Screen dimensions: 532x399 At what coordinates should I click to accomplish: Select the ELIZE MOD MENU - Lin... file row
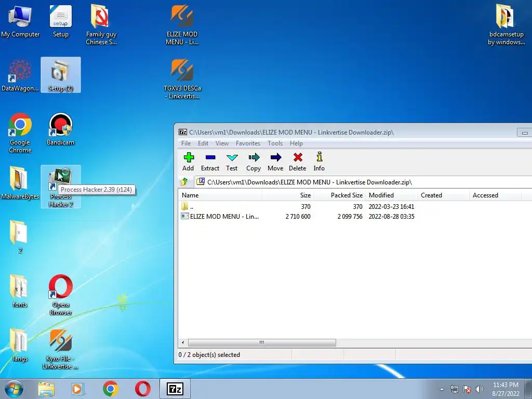click(x=355, y=216)
